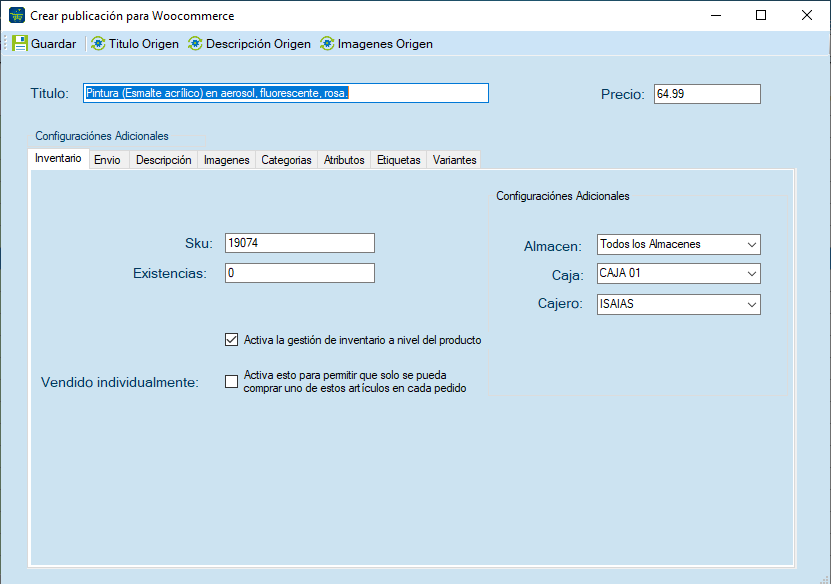
Task: Click the Imagenes Origen gear icon
Action: point(327,43)
